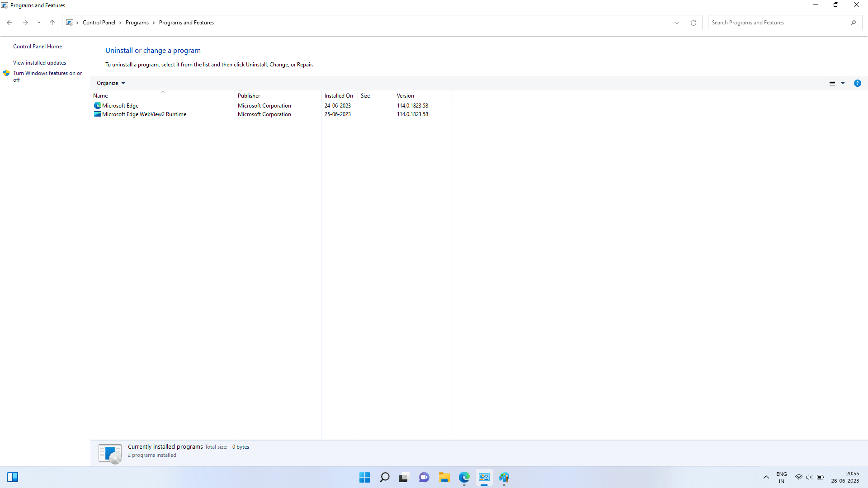Open the Help question mark icon
The width and height of the screenshot is (868, 488).
[x=857, y=83]
